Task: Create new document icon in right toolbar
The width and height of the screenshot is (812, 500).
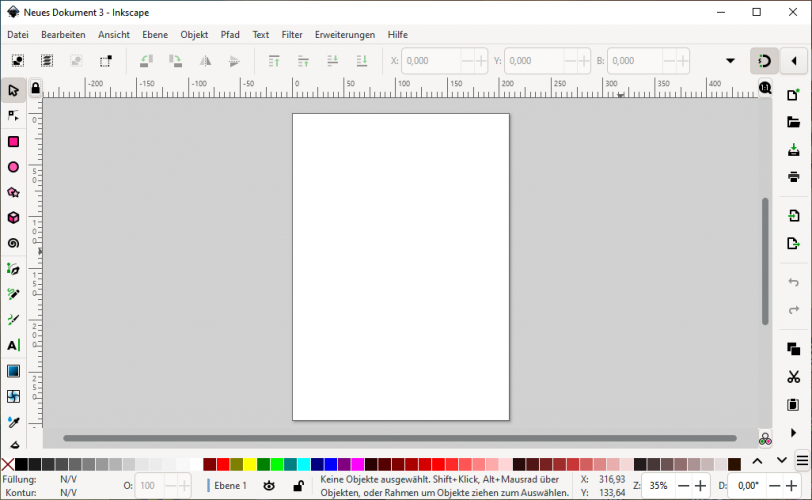Action: (793, 95)
